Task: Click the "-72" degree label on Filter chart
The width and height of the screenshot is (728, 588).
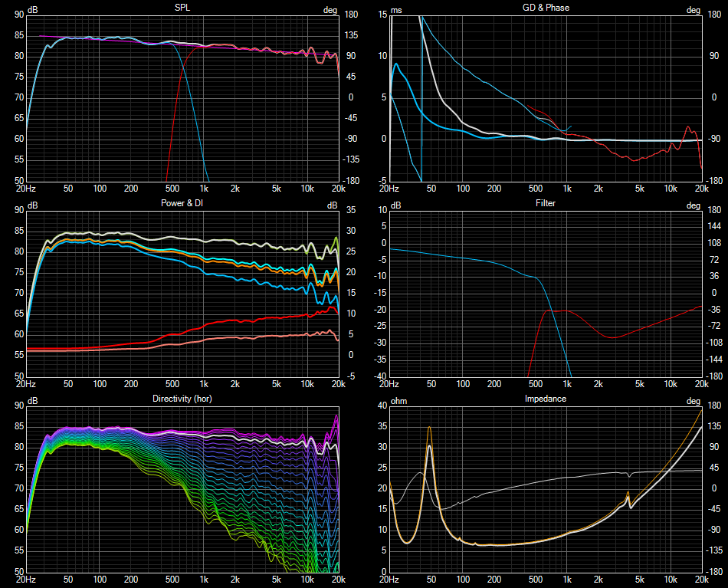Action: click(x=714, y=326)
